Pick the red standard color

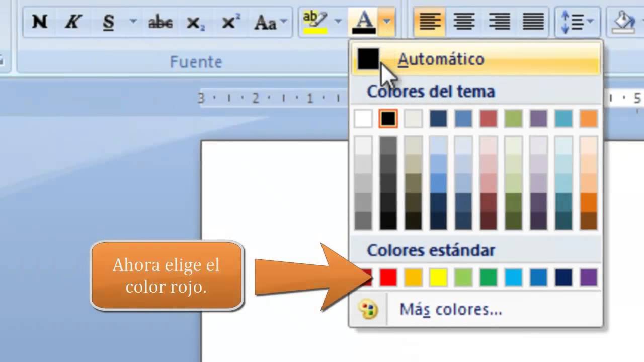(x=388, y=277)
